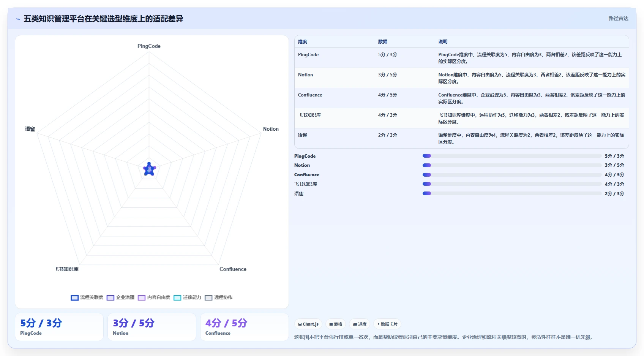Select the Notion table row name

[306, 75]
